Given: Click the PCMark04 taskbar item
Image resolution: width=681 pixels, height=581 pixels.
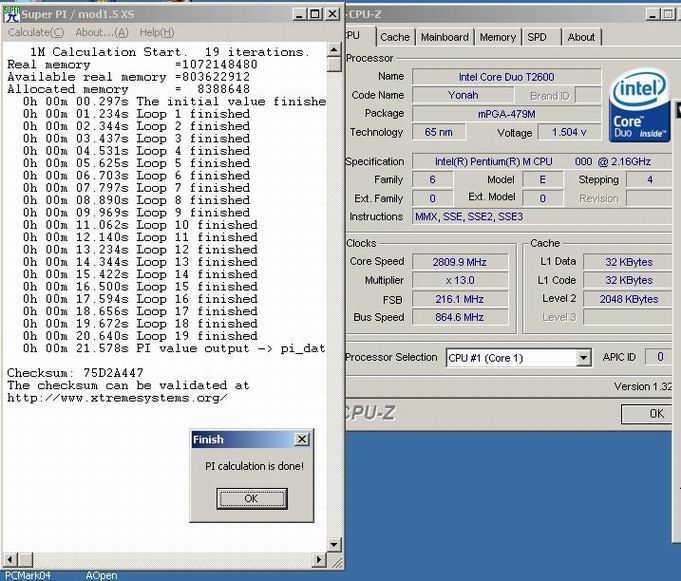Looking at the screenshot, I should coord(27,575).
